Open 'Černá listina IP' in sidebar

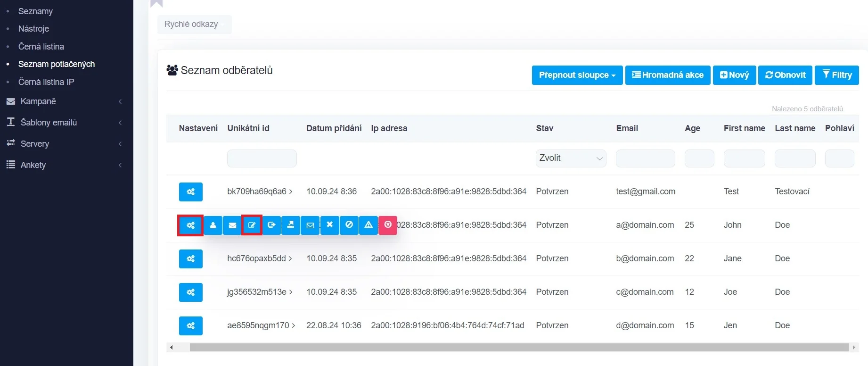click(46, 82)
